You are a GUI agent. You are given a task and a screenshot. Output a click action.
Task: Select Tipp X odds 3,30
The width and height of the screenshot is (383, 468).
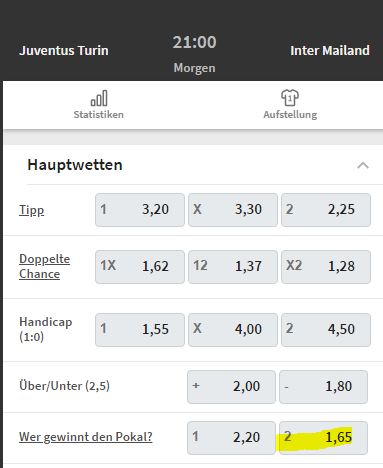pos(233,210)
